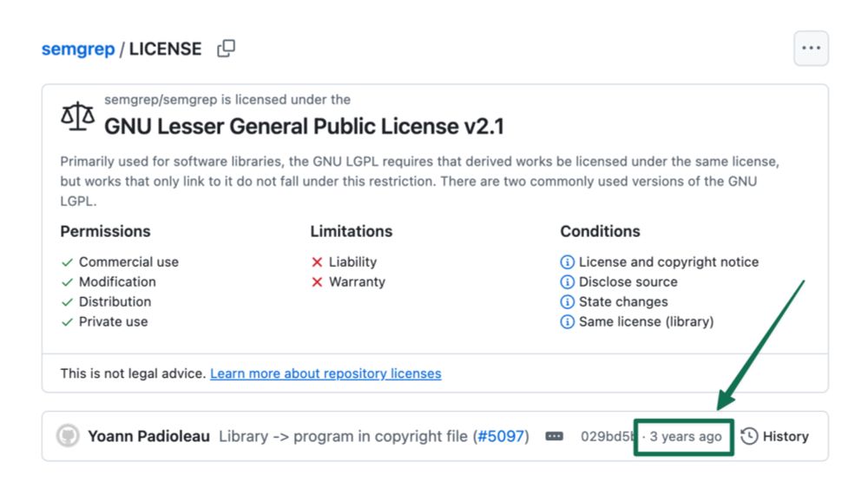868x489 pixels.
Task: Open Yoann Padioleau's author name
Action: click(148, 436)
